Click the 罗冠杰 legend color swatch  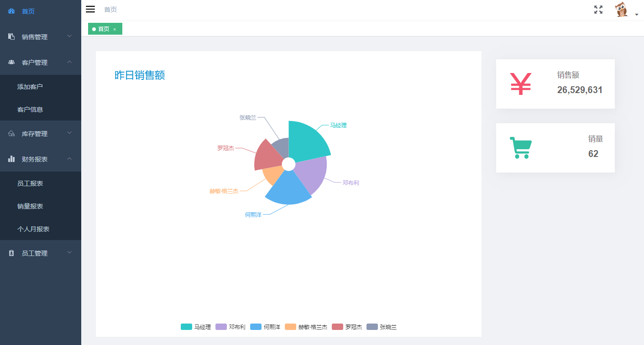(337, 326)
